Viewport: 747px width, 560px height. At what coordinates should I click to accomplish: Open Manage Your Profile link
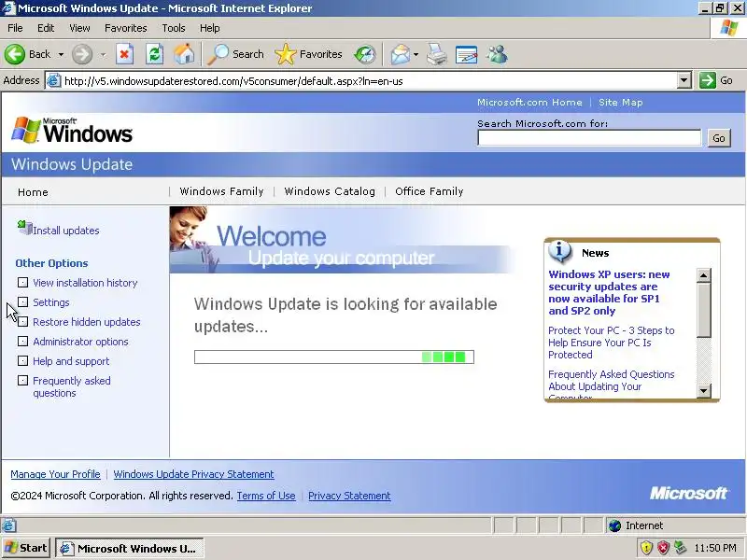pyautogui.click(x=55, y=474)
